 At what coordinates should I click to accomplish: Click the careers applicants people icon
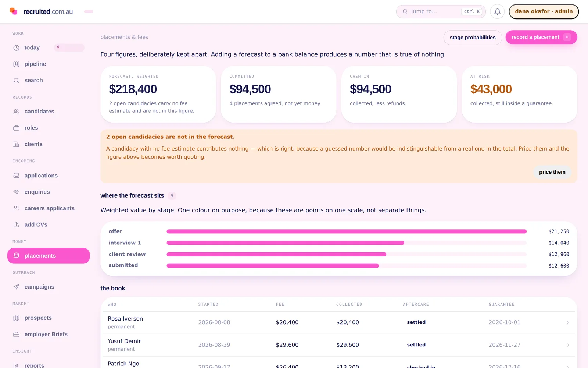point(16,208)
